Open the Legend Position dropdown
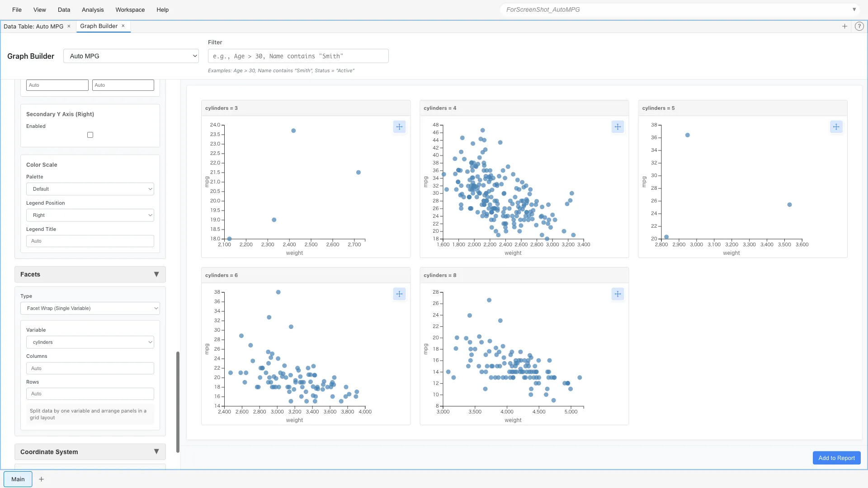 click(90, 215)
